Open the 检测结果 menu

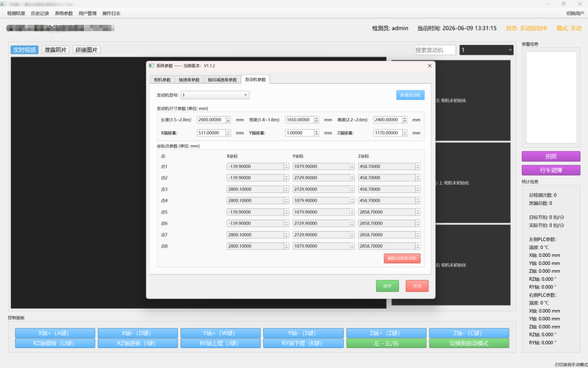16,13
